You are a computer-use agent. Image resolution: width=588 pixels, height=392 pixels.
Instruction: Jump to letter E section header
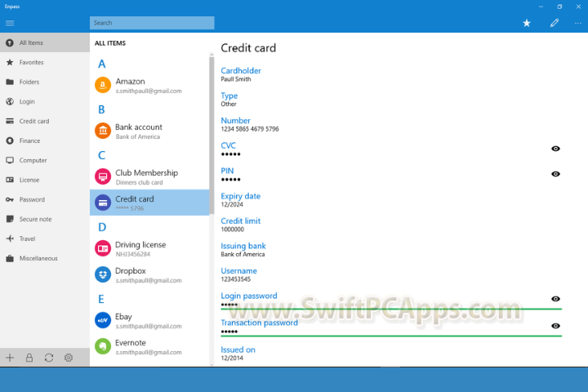pos(101,300)
